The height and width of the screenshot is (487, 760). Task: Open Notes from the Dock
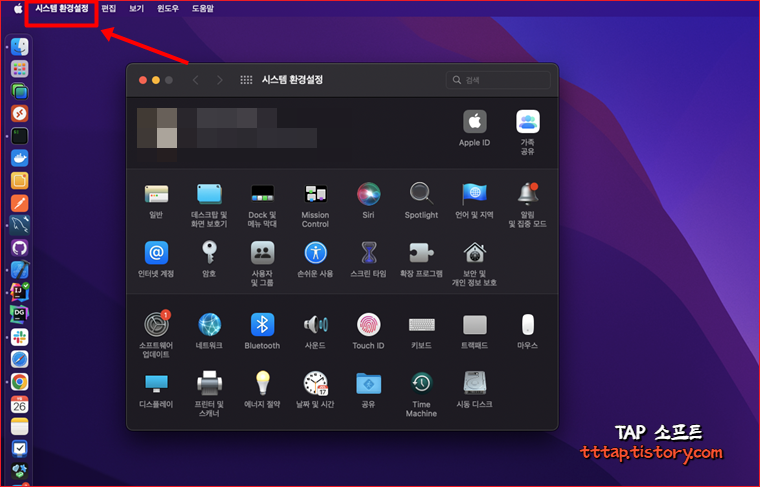[x=19, y=426]
